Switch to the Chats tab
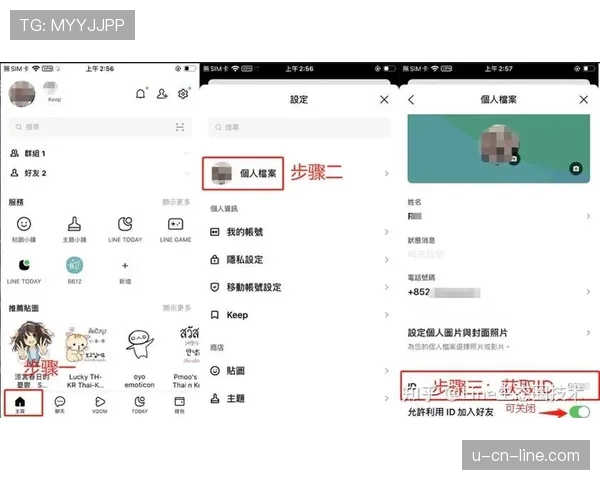 (60, 405)
